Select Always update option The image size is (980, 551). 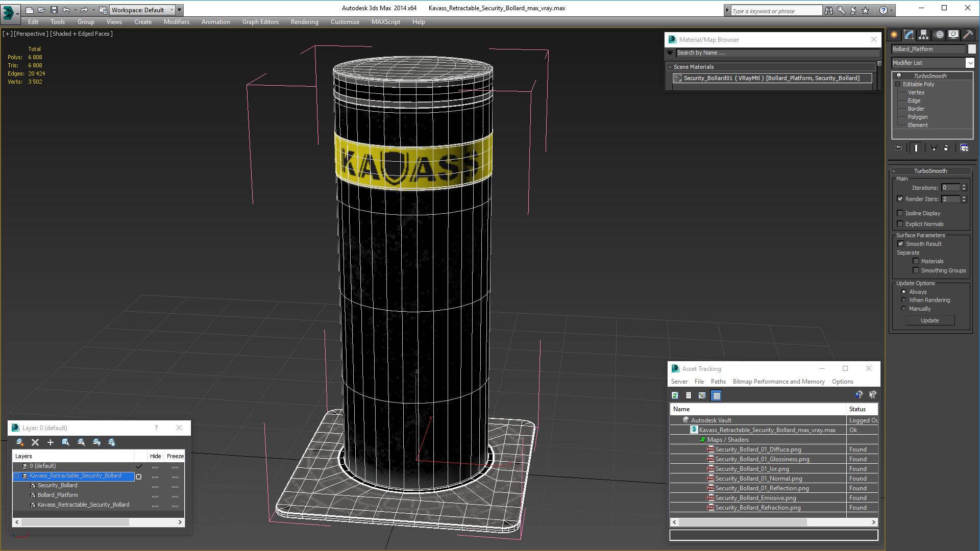click(903, 292)
